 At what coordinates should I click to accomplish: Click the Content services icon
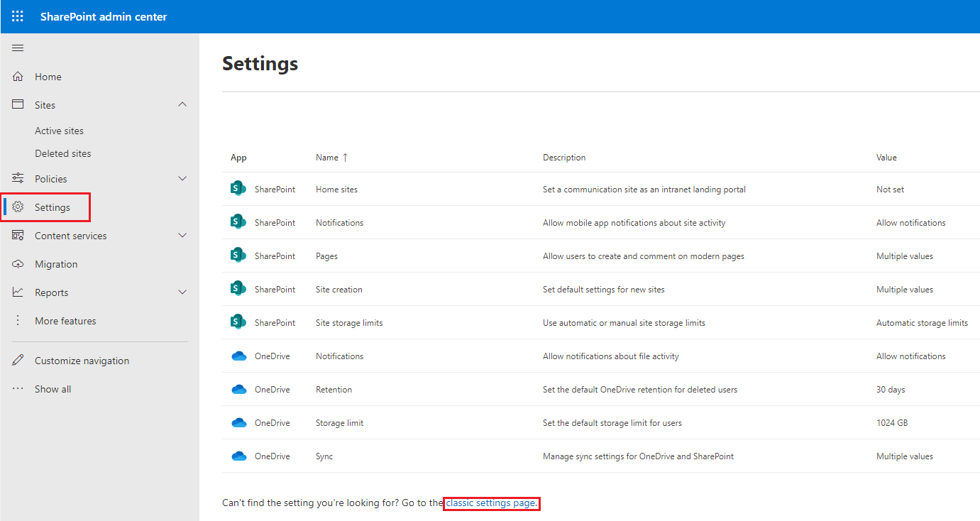18,236
